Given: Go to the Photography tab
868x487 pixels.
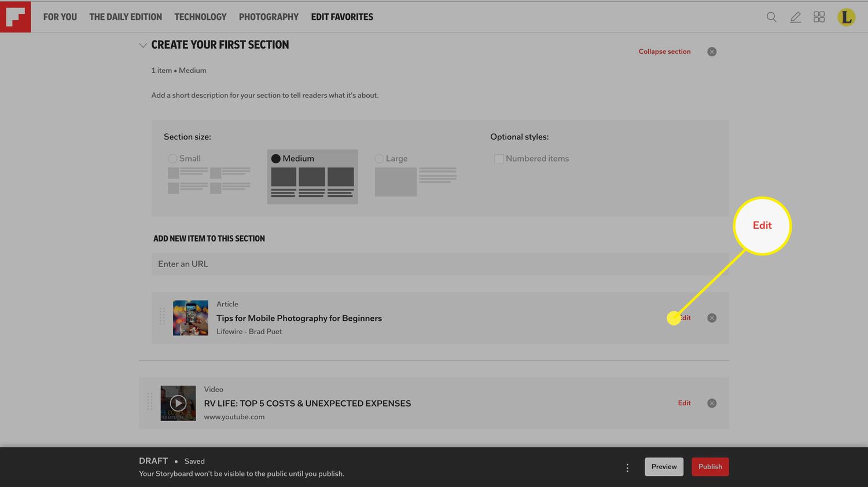Looking at the screenshot, I should (269, 17).
